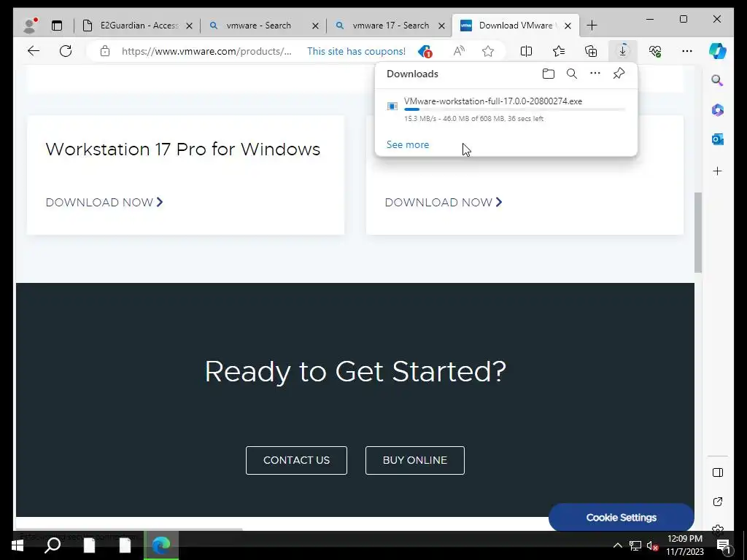Open the Windows Start menu
Screen dimensions: 747x560
pos(18,545)
